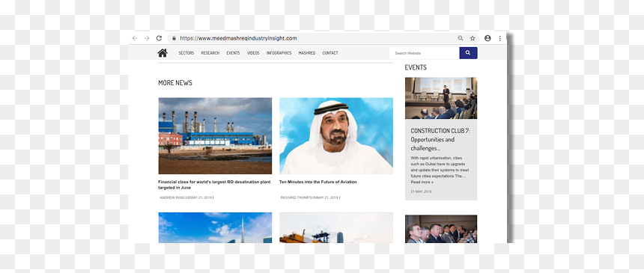Image resolution: width=644 pixels, height=273 pixels.
Task: Open Construction Club 7 event title
Action: pos(440,140)
